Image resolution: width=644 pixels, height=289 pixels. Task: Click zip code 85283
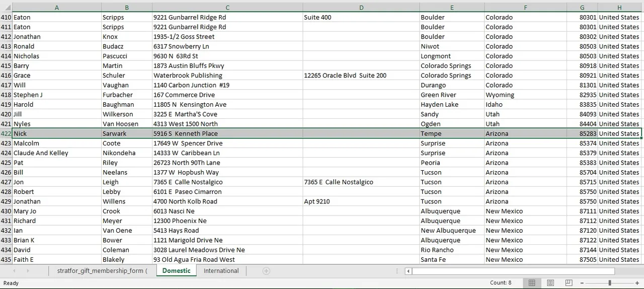(x=582, y=133)
